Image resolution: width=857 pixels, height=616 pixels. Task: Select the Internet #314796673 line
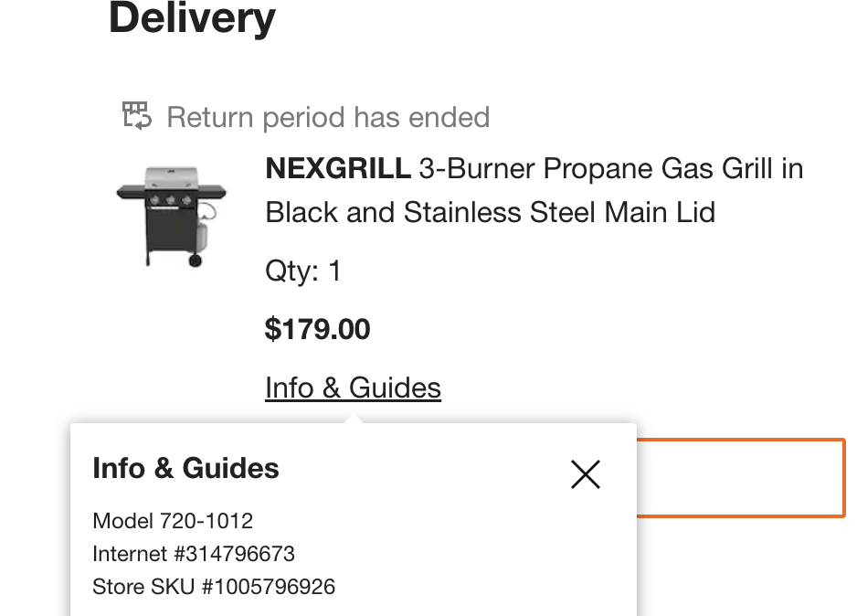194,554
